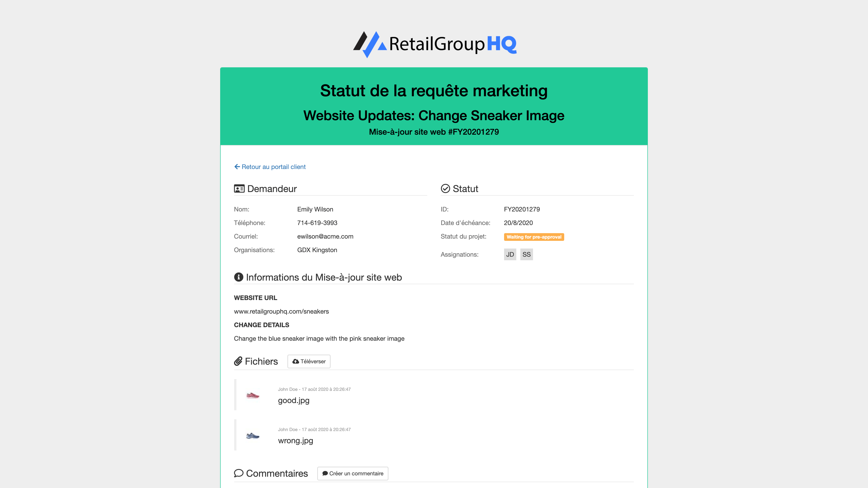Click the left arrow icon before Retour au portail

[x=237, y=166]
